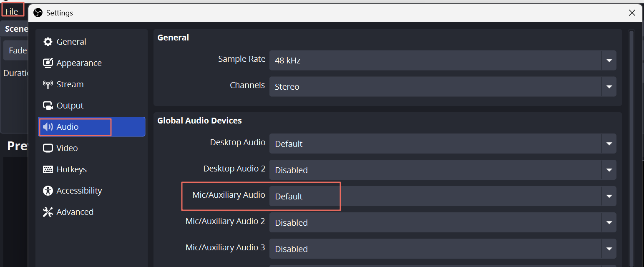
Task: Expand the Desktop Audio 2 dropdown
Action: coord(443,170)
